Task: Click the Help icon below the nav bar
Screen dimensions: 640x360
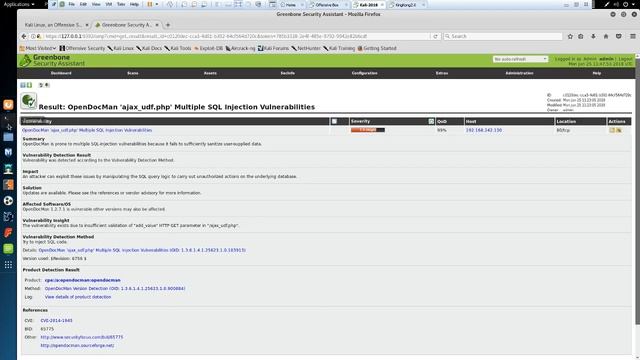Action: tap(23, 85)
